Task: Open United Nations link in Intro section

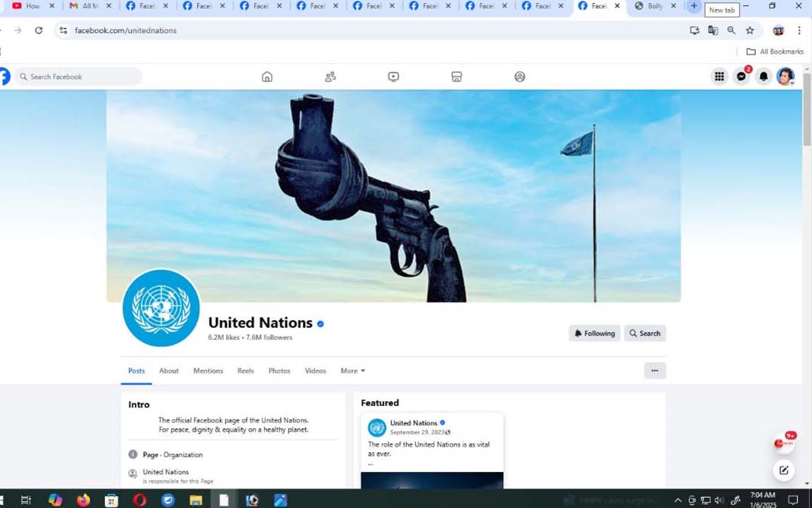Action: tap(166, 472)
